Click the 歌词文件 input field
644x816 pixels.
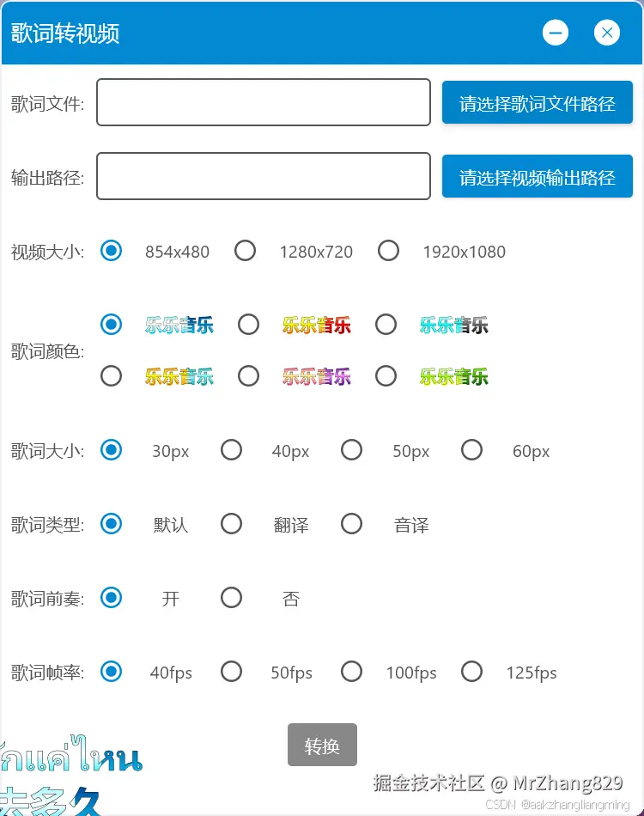[x=263, y=101]
